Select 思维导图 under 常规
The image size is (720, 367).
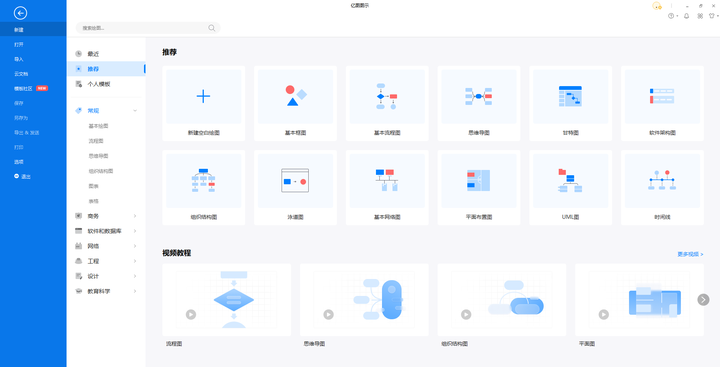98,156
